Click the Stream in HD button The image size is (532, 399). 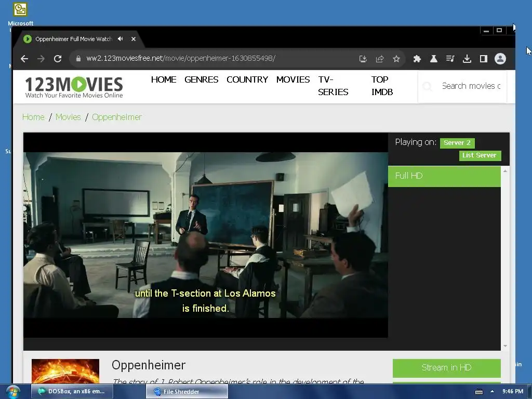tap(446, 368)
